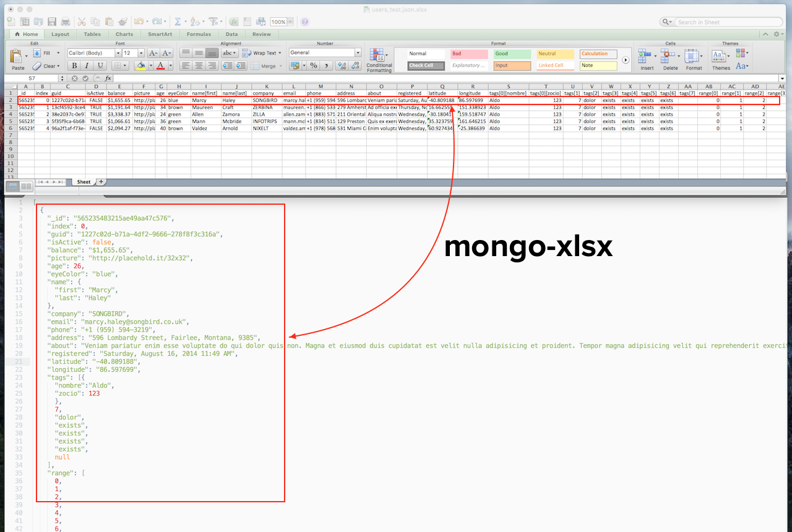Switch to the Layout tab
The image size is (792, 532).
(x=60, y=34)
